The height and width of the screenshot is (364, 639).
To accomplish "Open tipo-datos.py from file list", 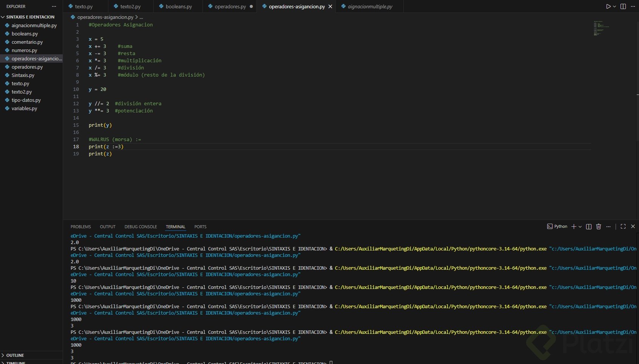I will (26, 100).
